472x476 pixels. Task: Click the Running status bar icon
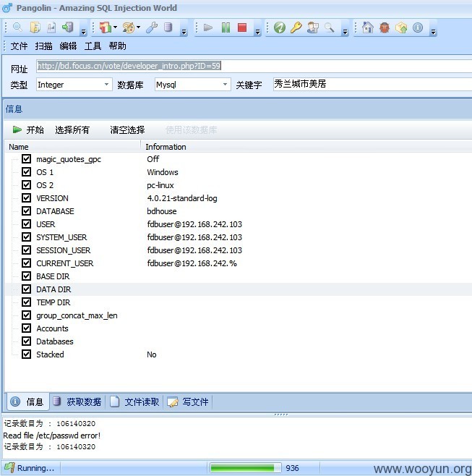tap(9, 468)
